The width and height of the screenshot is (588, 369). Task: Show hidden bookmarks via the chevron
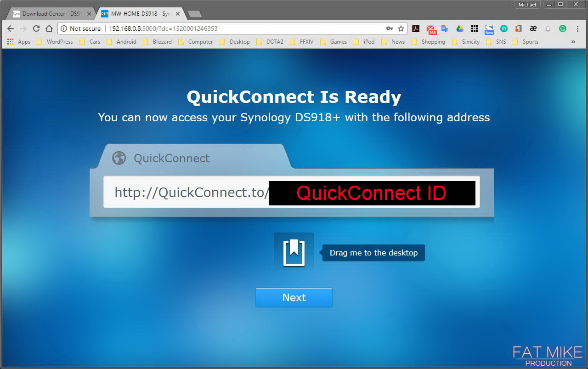[x=573, y=41]
